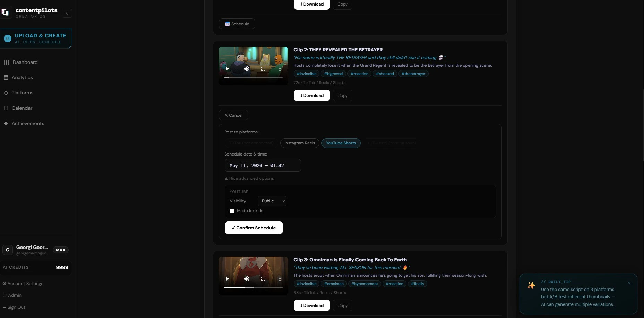Click the Clip 3 video thumbnail

[254, 276]
